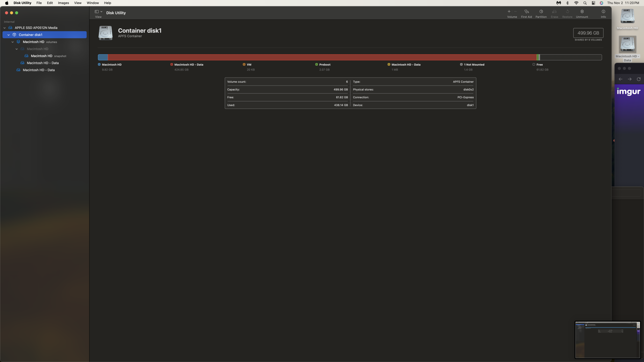Open the View menu
This screenshot has height=362, width=644.
(x=77, y=3)
